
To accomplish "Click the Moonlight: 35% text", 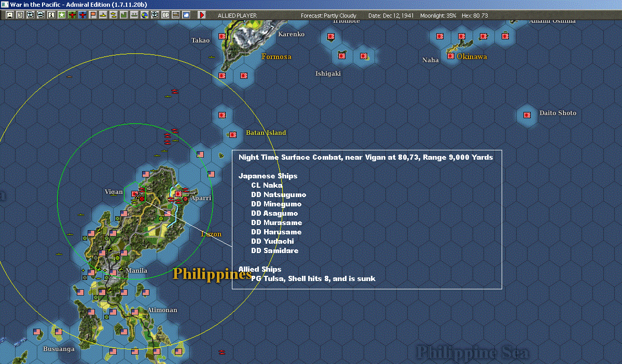I will tap(438, 16).
